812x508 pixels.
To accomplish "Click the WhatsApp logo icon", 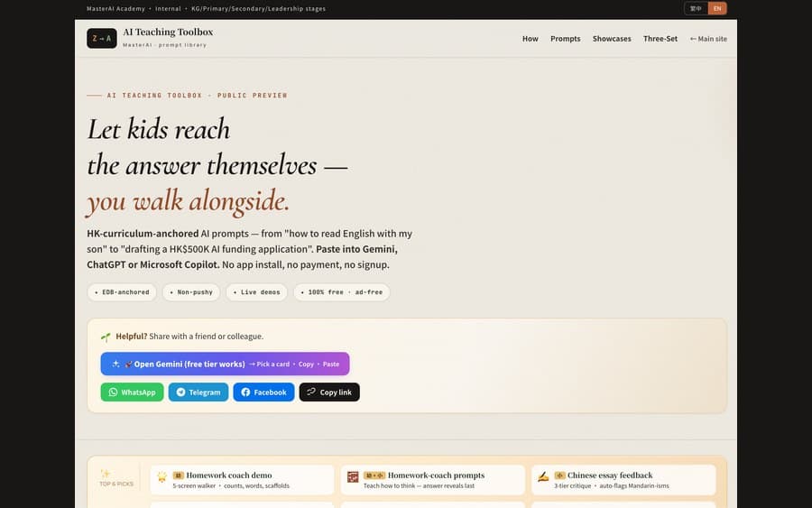I will pyautogui.click(x=113, y=392).
